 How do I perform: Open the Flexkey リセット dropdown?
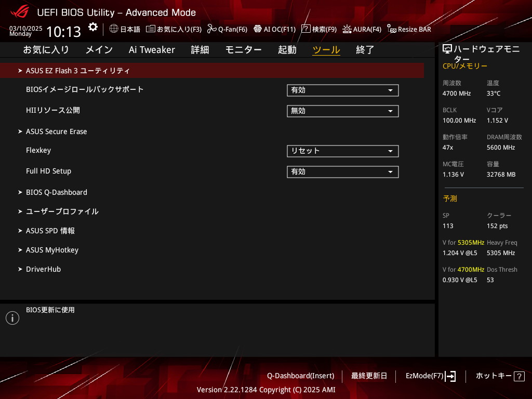point(343,151)
